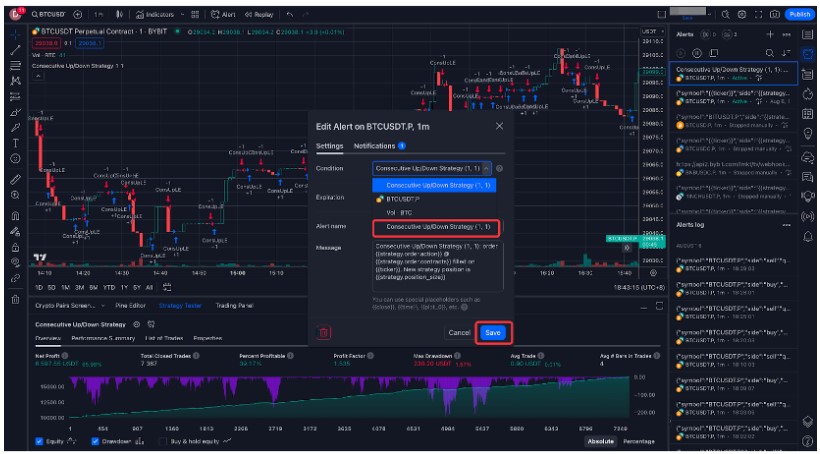Search alerts with magnifier in Alerts panel
820x454 pixels.
[x=770, y=53]
